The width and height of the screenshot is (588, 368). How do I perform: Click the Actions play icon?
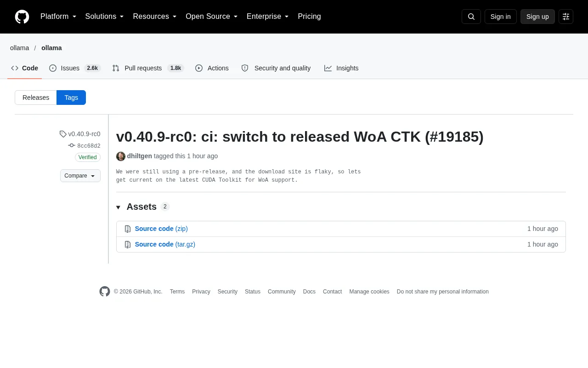[199, 68]
